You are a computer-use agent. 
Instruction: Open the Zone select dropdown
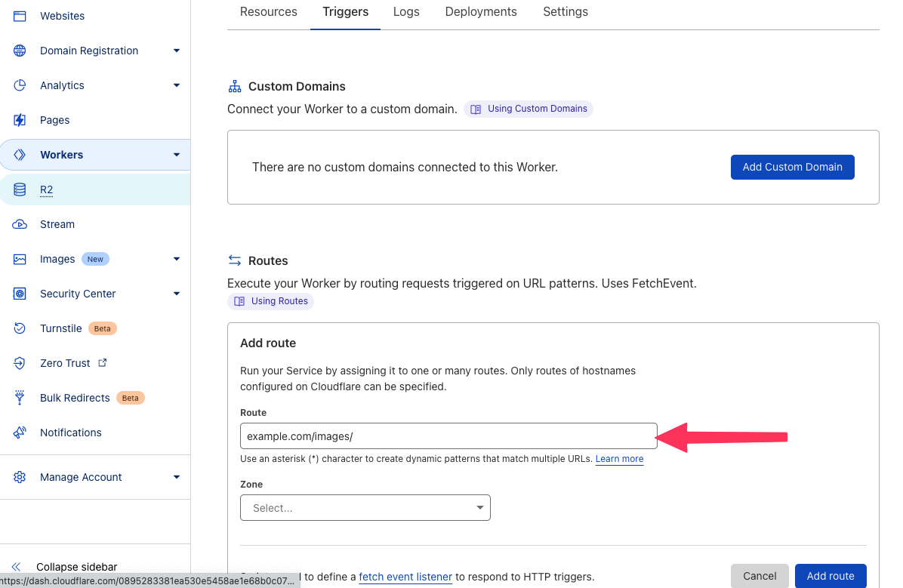(365, 508)
